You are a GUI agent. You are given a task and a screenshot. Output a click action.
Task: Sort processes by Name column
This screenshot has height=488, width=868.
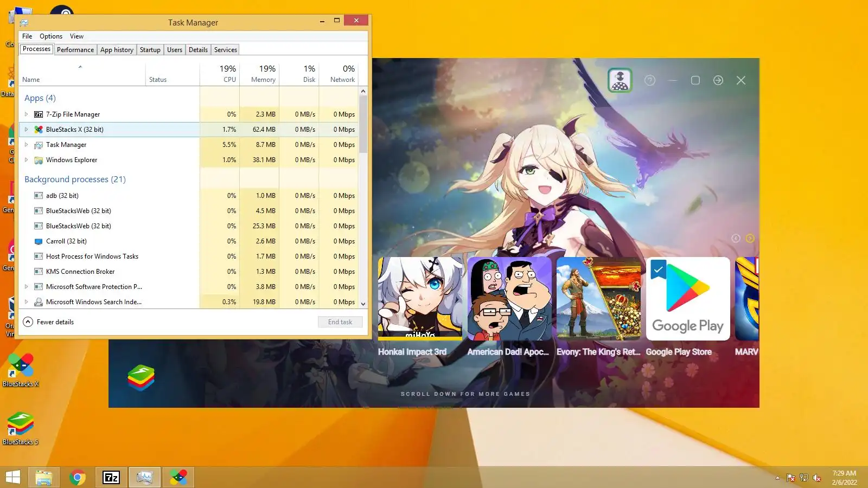[82, 74]
